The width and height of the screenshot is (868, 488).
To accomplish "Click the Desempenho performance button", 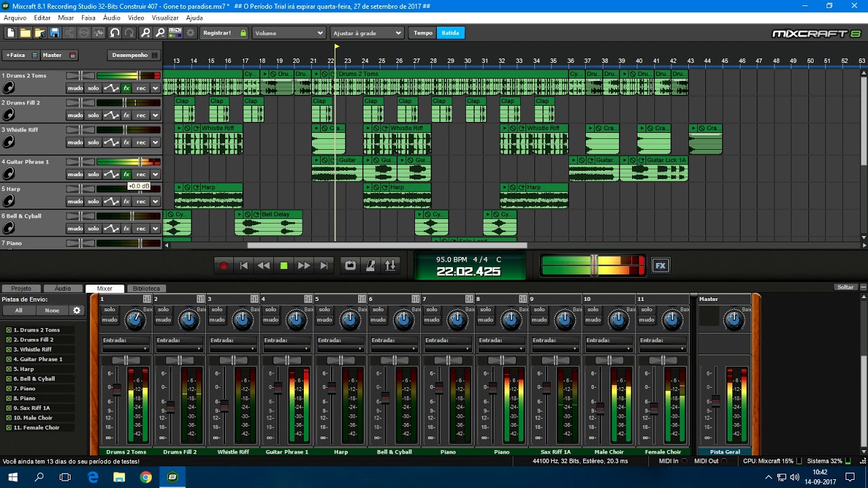I will pos(134,56).
